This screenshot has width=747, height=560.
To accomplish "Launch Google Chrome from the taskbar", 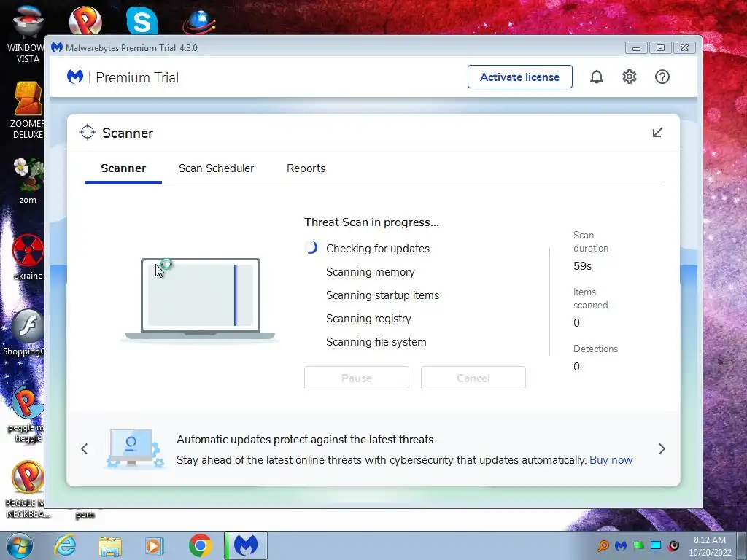I will (x=200, y=545).
